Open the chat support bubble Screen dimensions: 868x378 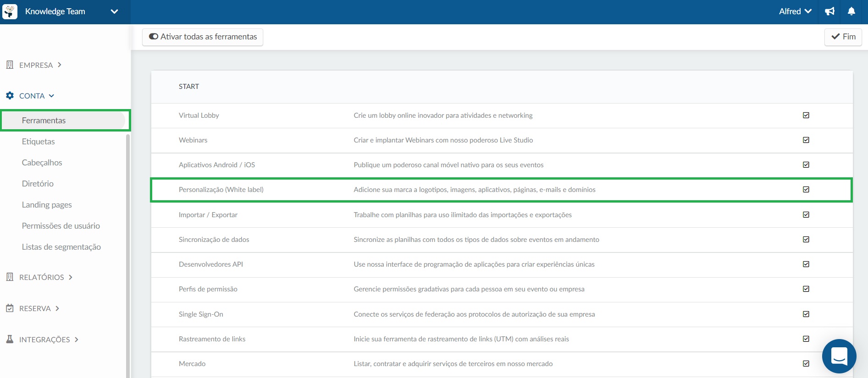coord(839,356)
